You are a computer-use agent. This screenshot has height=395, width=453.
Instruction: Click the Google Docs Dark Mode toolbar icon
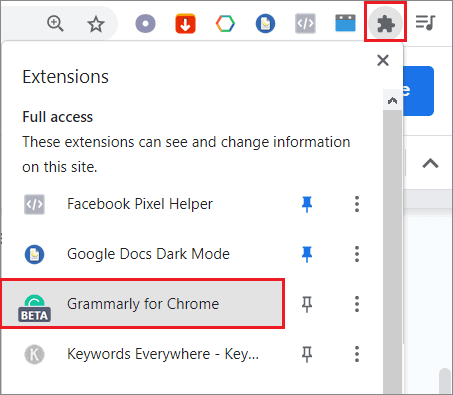(x=265, y=24)
